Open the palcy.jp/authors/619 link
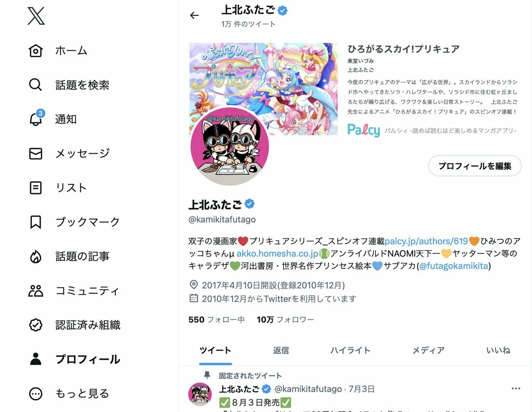 pos(426,241)
